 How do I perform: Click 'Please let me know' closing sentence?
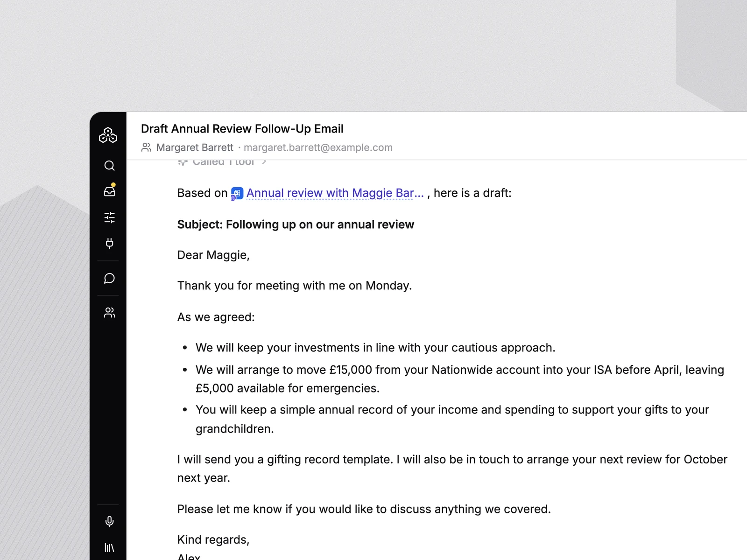coord(364,509)
